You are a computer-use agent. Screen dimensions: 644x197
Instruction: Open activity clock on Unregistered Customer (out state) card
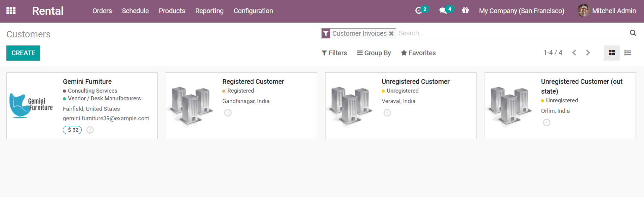click(x=547, y=123)
